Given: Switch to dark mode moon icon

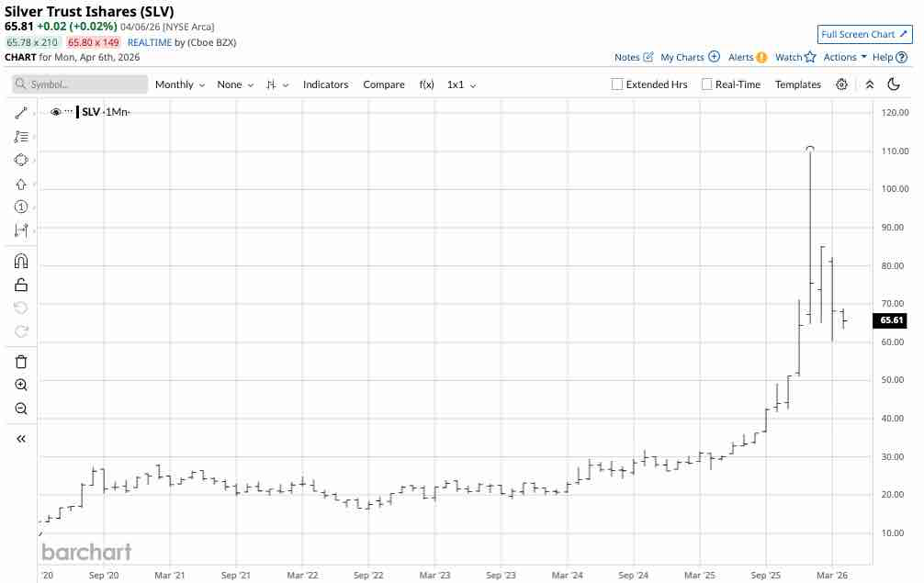Looking at the screenshot, I should point(894,84).
